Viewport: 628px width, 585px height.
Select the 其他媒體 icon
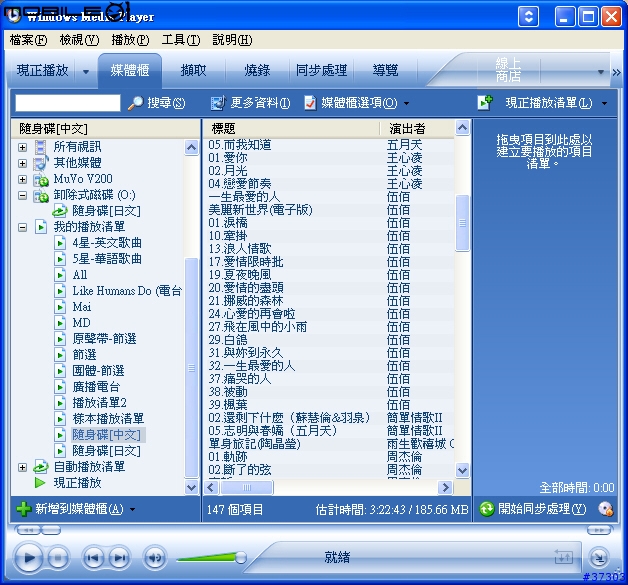click(40, 163)
